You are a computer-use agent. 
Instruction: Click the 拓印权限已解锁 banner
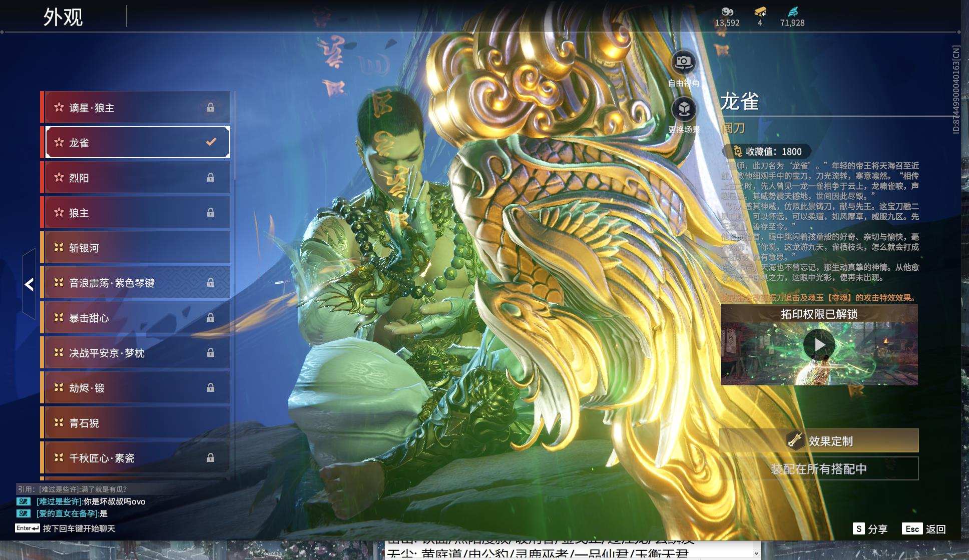click(x=819, y=314)
